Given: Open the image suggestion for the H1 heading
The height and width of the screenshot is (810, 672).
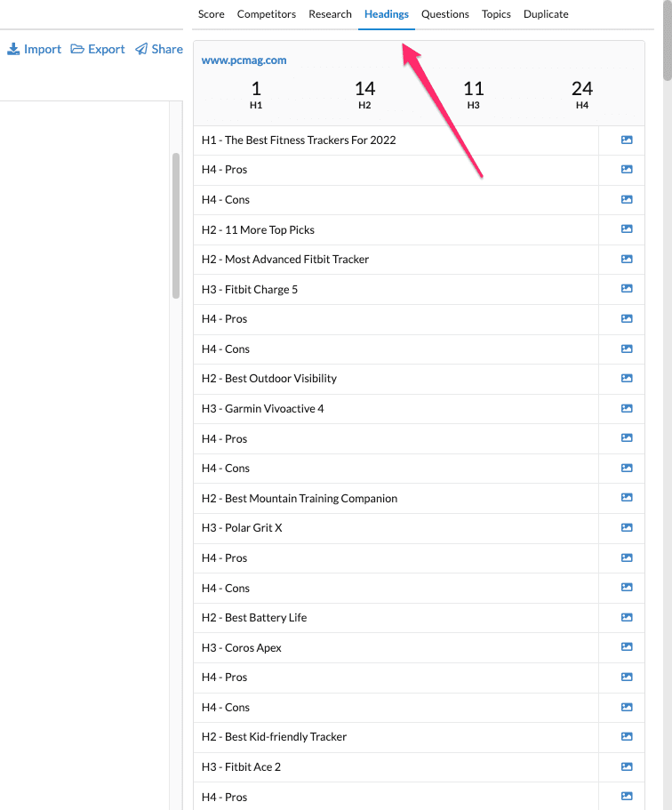Looking at the screenshot, I should [626, 140].
